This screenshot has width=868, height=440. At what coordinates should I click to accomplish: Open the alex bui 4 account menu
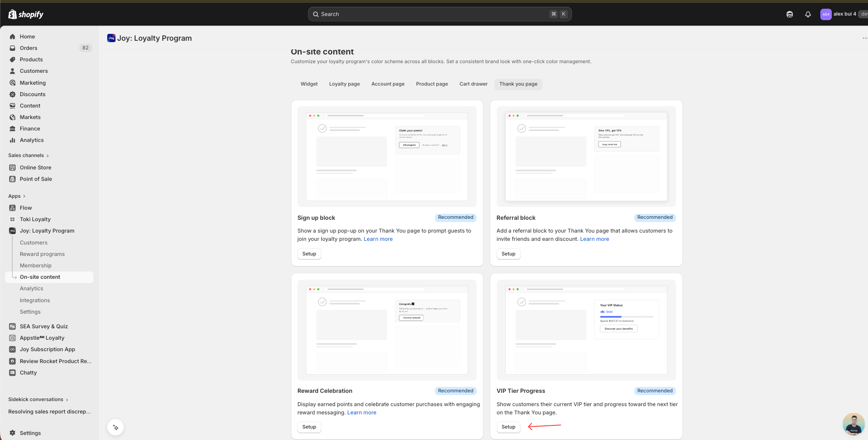click(x=843, y=14)
